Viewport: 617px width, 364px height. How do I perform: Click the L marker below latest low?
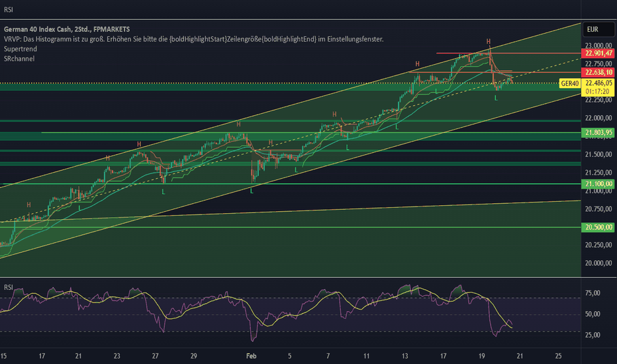[496, 98]
